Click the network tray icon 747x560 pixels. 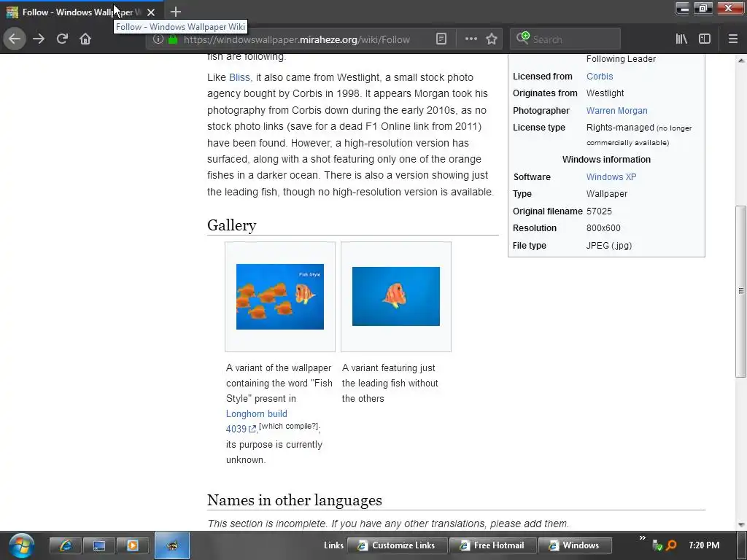coord(657,545)
